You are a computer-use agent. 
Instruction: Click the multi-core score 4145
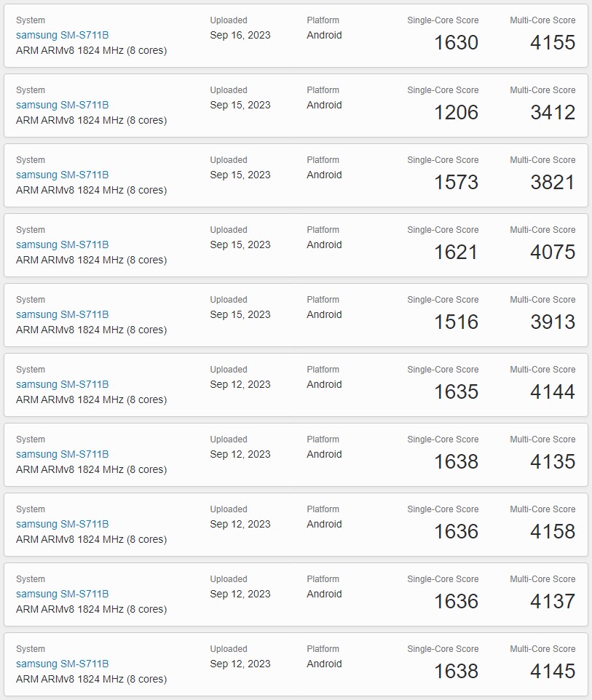(x=553, y=671)
